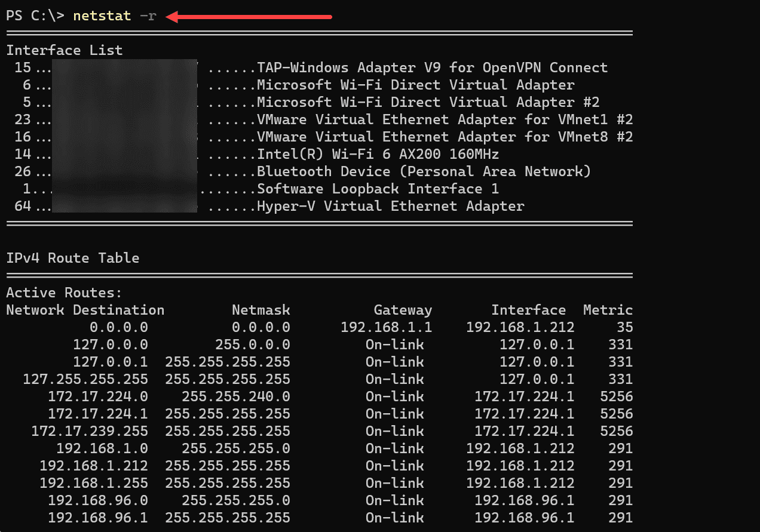Click the Hyper-V Virtual Ethernet Adapter entry
The width and height of the screenshot is (760, 532).
(390, 206)
